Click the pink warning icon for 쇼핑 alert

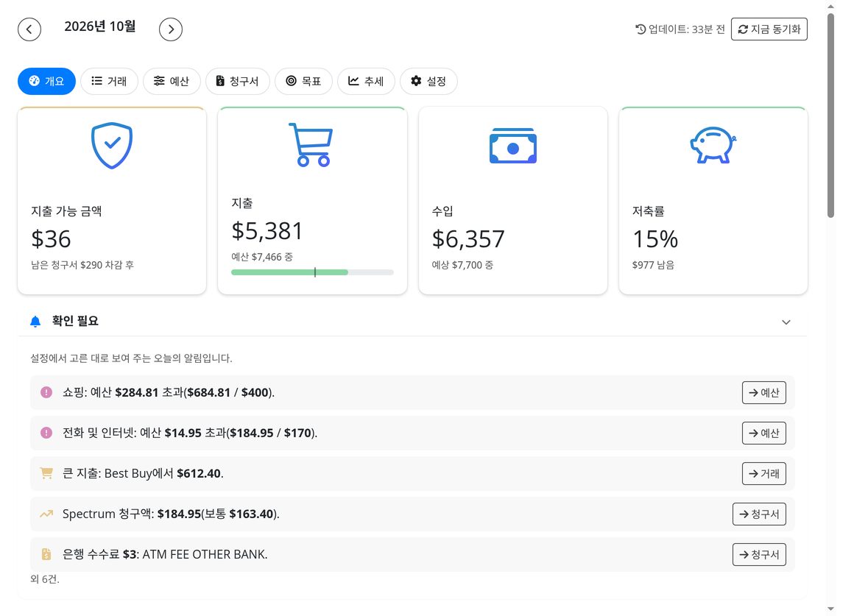(x=46, y=392)
